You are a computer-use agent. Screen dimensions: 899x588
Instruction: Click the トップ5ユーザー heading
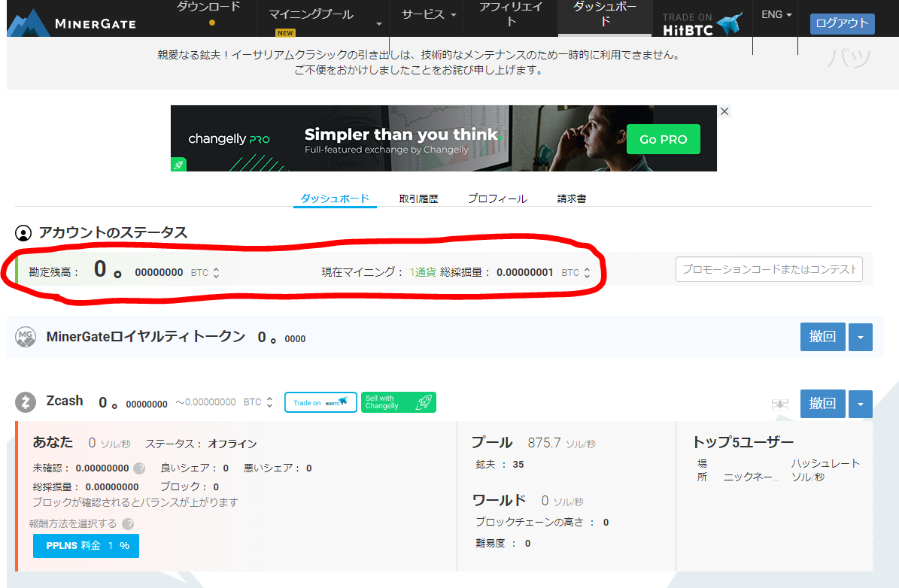click(x=743, y=442)
